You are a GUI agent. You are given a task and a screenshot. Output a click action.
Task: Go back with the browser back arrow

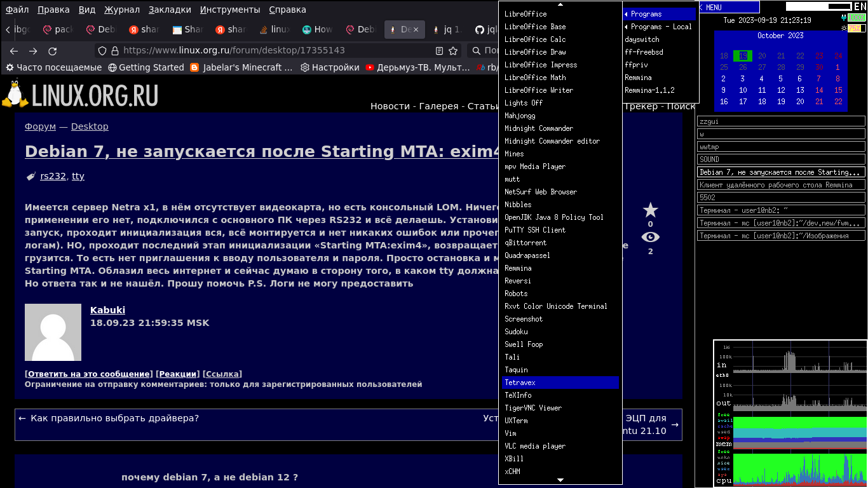click(x=14, y=51)
